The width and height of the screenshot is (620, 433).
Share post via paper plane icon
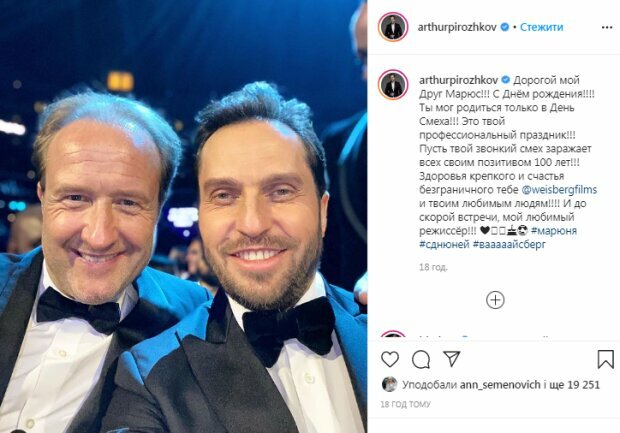pyautogui.click(x=452, y=359)
